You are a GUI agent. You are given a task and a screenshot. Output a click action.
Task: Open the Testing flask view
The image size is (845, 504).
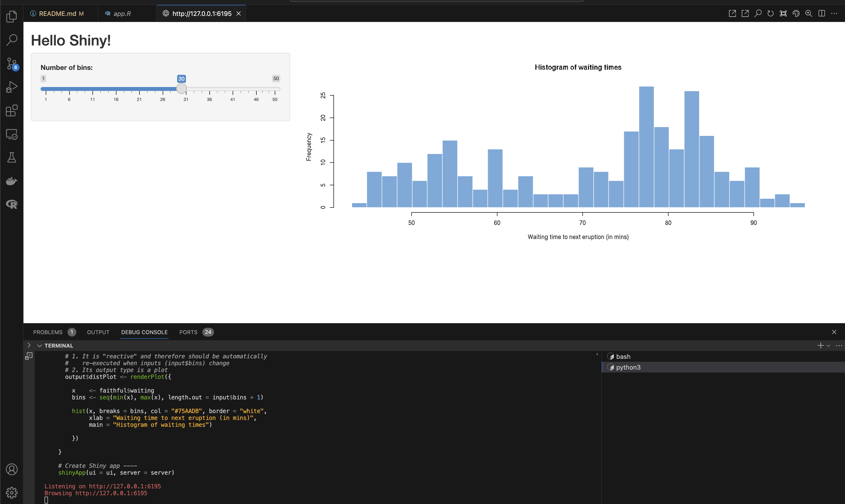(11, 157)
